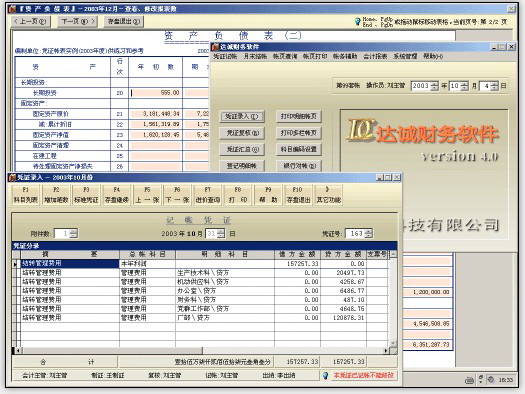Click the F1 科目列表 toolbar button
The image size is (525, 394).
pos(25,194)
